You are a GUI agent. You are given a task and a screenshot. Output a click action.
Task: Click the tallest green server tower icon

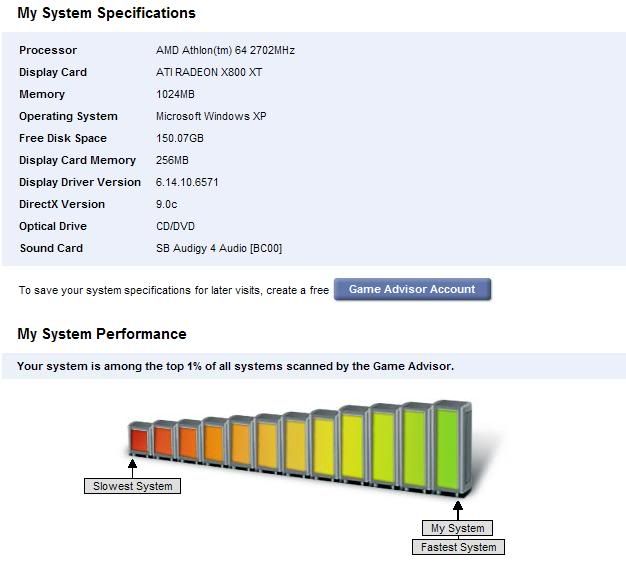click(451, 448)
